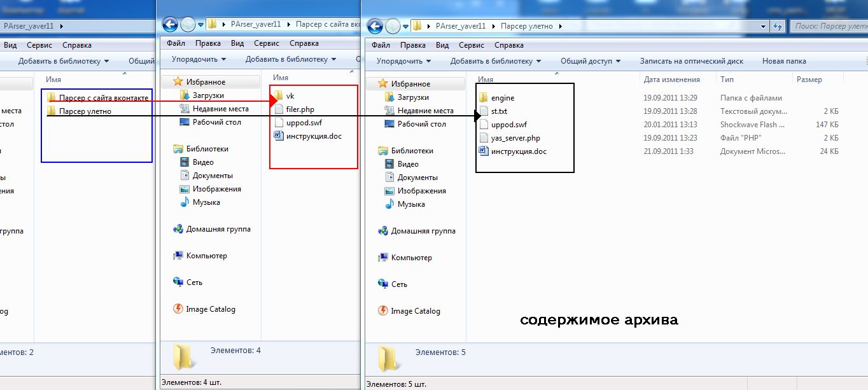The width and height of the screenshot is (868, 390).
Task: Open 'Добавить в библиотеку' dropdown in left window
Action: 64,61
